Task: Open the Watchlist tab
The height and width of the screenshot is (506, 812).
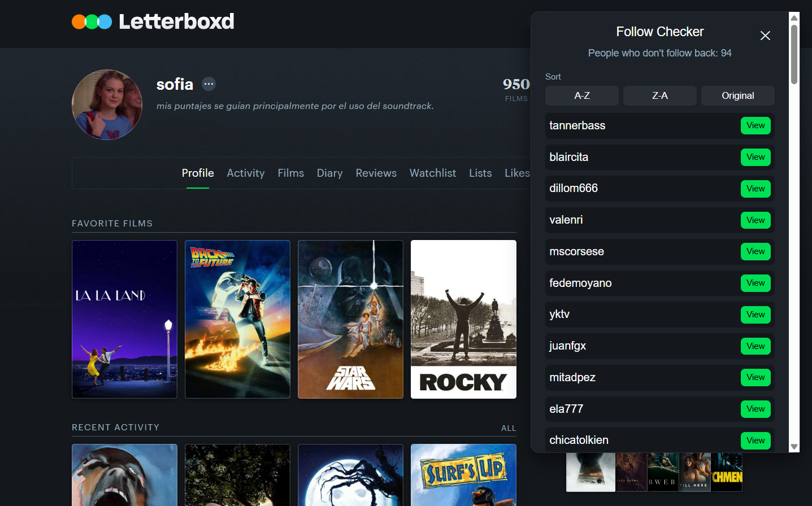Action: (x=433, y=173)
